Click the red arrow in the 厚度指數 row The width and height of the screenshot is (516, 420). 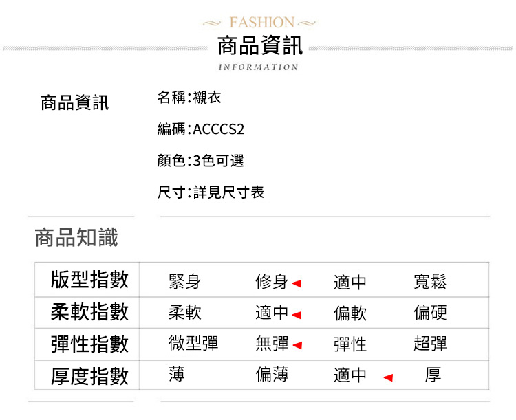coord(388,377)
